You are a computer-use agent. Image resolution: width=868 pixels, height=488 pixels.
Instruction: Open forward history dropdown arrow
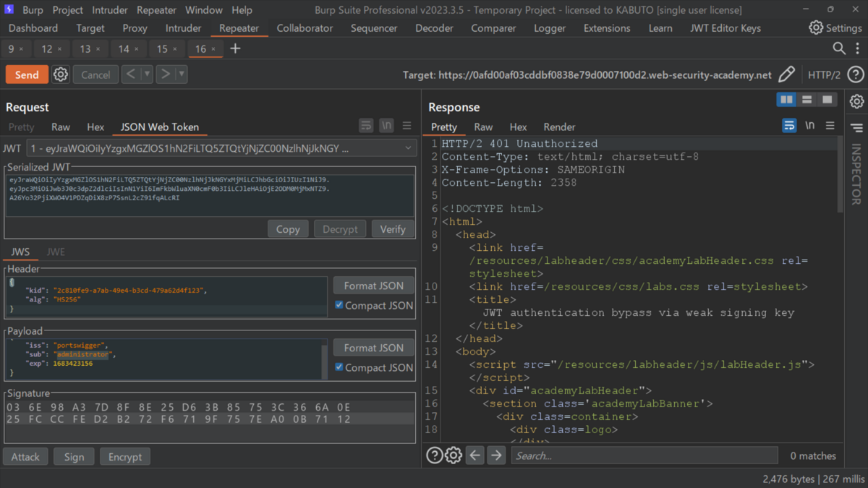pos(182,74)
